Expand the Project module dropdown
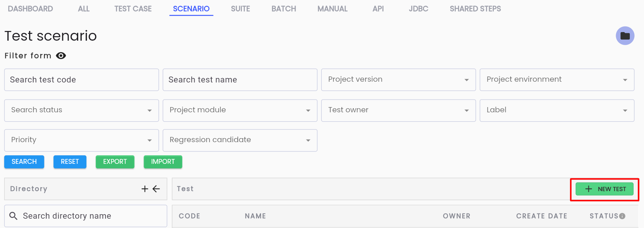Screen dimensions: 644x228 [240, 110]
